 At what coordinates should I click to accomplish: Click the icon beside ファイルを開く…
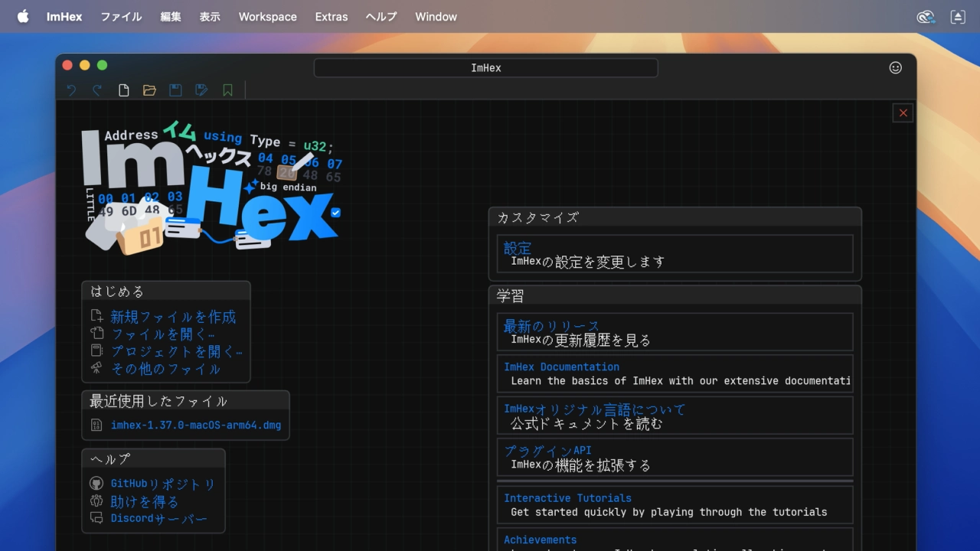[x=96, y=334]
